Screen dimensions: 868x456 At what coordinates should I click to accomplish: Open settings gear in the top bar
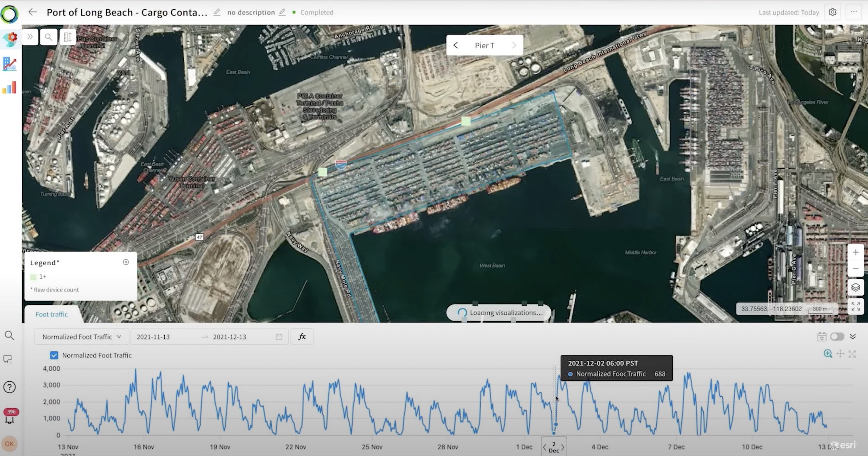(832, 12)
